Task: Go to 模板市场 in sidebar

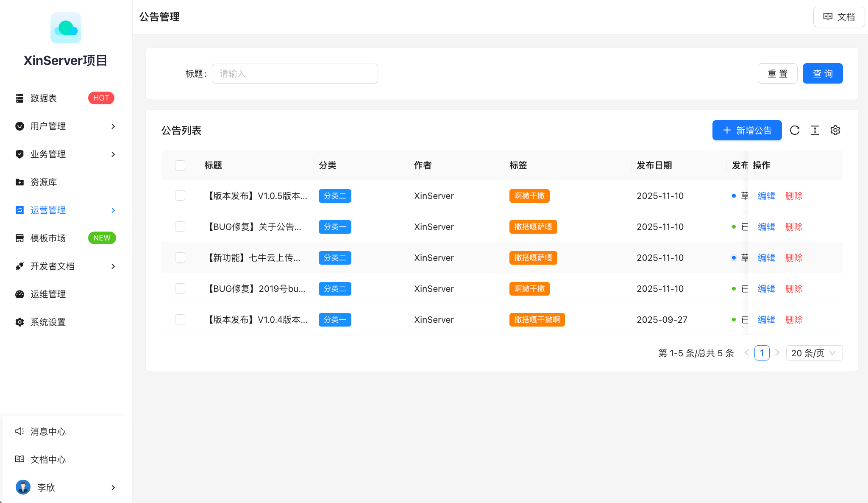Action: click(x=48, y=238)
